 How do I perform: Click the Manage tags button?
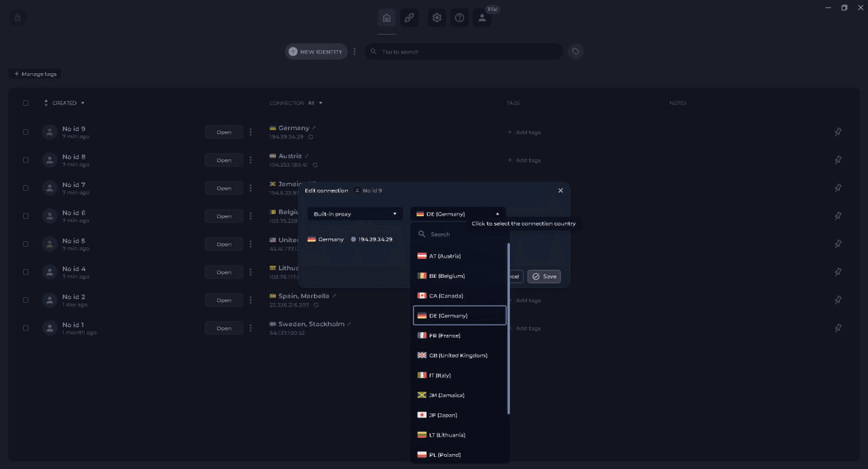click(x=35, y=74)
